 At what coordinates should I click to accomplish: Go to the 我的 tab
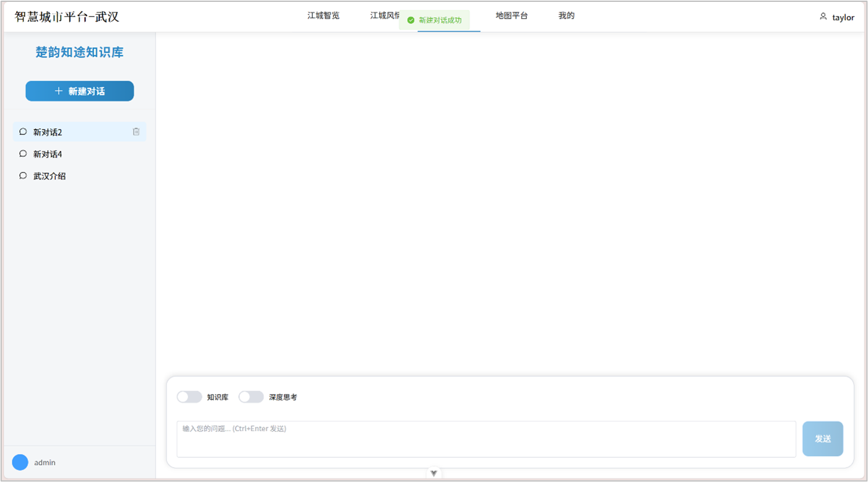(x=566, y=16)
